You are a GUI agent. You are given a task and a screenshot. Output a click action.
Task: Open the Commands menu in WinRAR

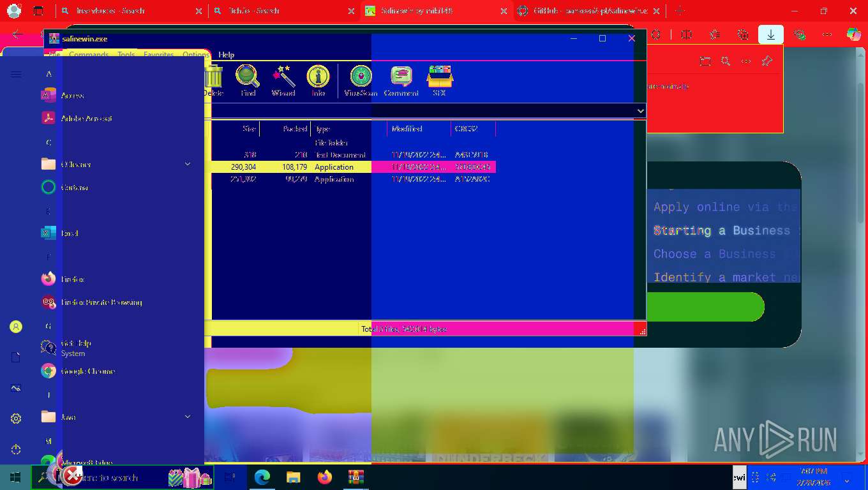89,55
